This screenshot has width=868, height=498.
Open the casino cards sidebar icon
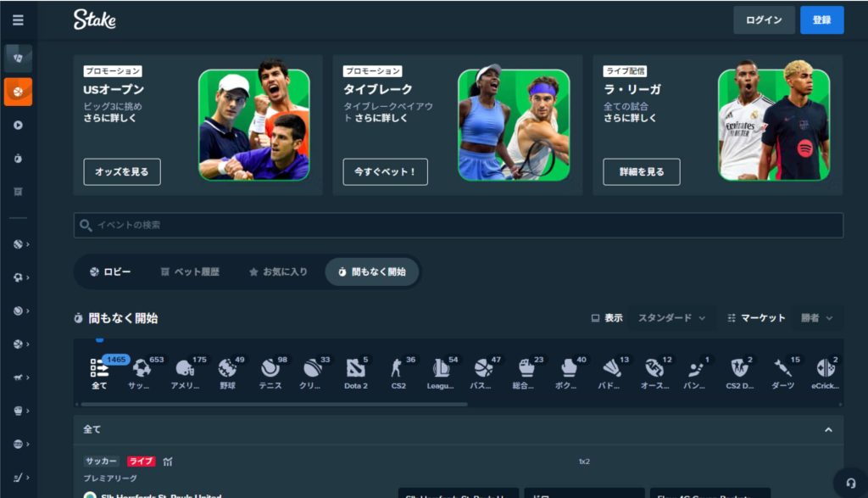[x=18, y=58]
